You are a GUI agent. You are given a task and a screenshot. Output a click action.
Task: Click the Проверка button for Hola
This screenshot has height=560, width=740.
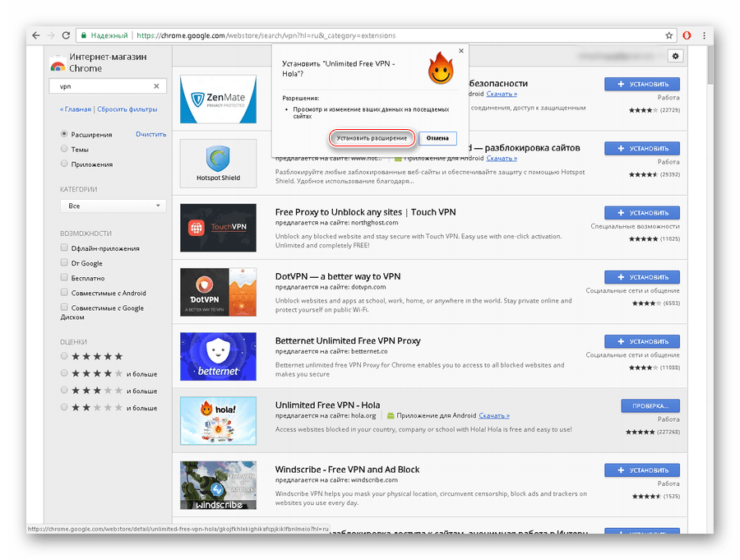[650, 405]
